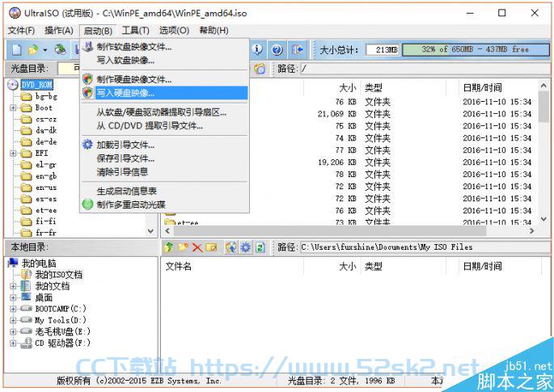Screen dimensions: 554x392
Task: Expand 桌面 tree node
Action: tap(13, 297)
